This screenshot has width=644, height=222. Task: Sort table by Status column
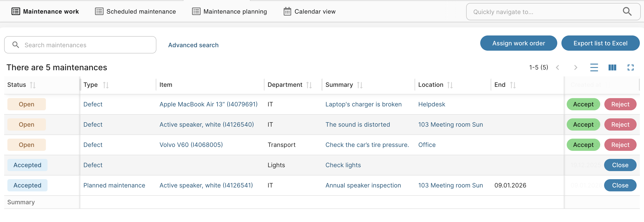[33, 85]
